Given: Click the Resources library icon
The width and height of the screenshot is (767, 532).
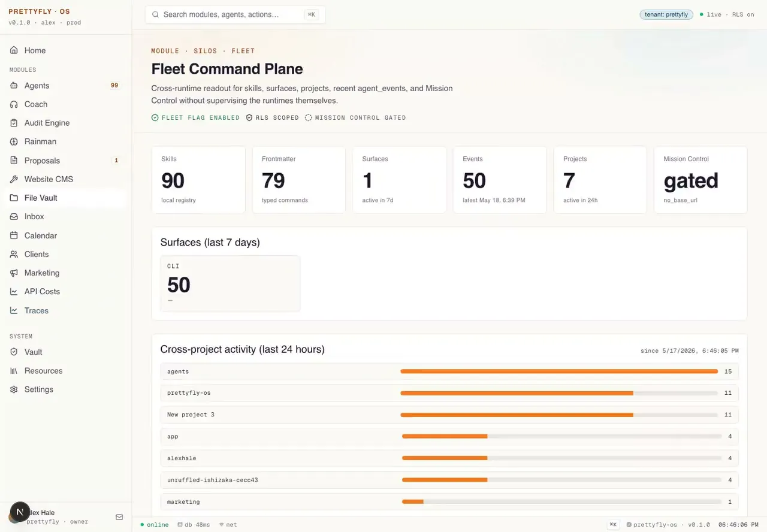Looking at the screenshot, I should (x=14, y=371).
